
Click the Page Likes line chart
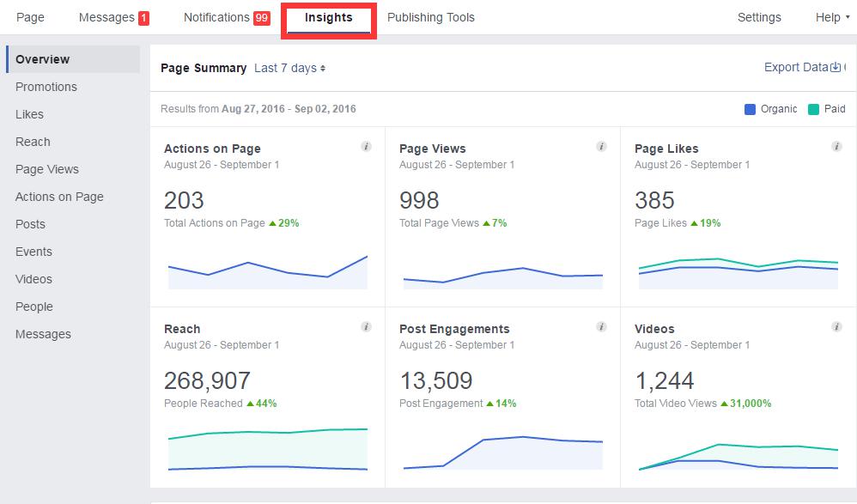click(x=738, y=273)
